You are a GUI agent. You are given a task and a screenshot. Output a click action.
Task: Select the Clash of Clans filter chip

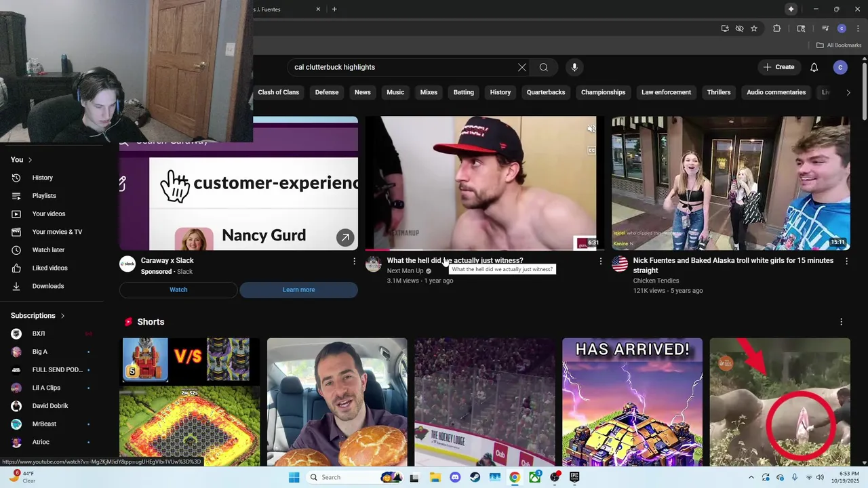pos(278,92)
